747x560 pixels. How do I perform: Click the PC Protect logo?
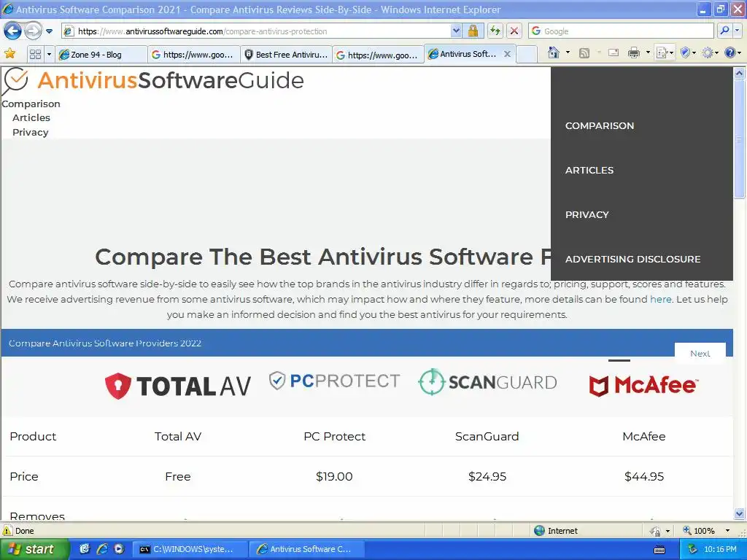point(334,381)
